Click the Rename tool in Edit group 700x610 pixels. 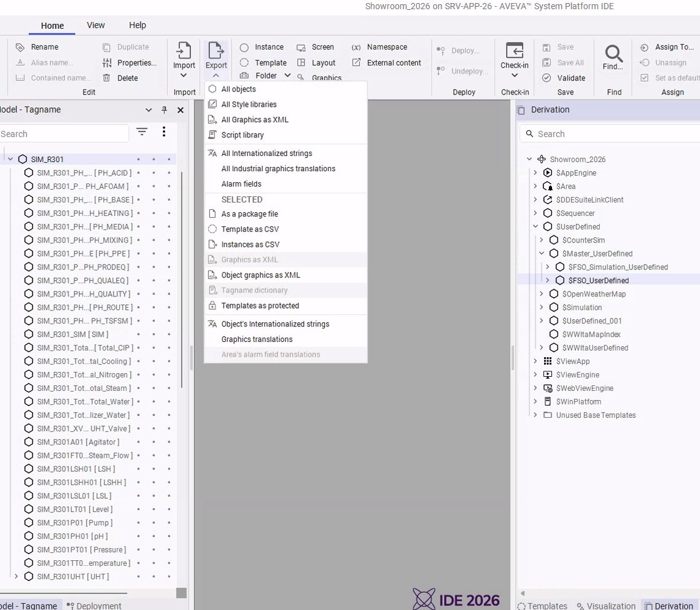coord(37,47)
